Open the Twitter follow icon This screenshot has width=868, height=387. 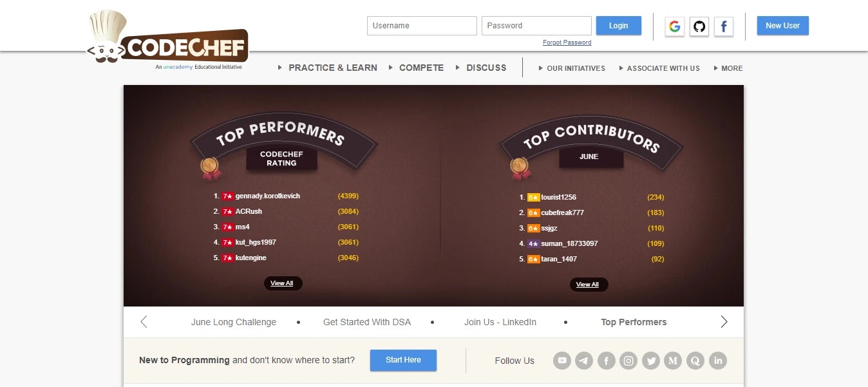click(x=651, y=361)
